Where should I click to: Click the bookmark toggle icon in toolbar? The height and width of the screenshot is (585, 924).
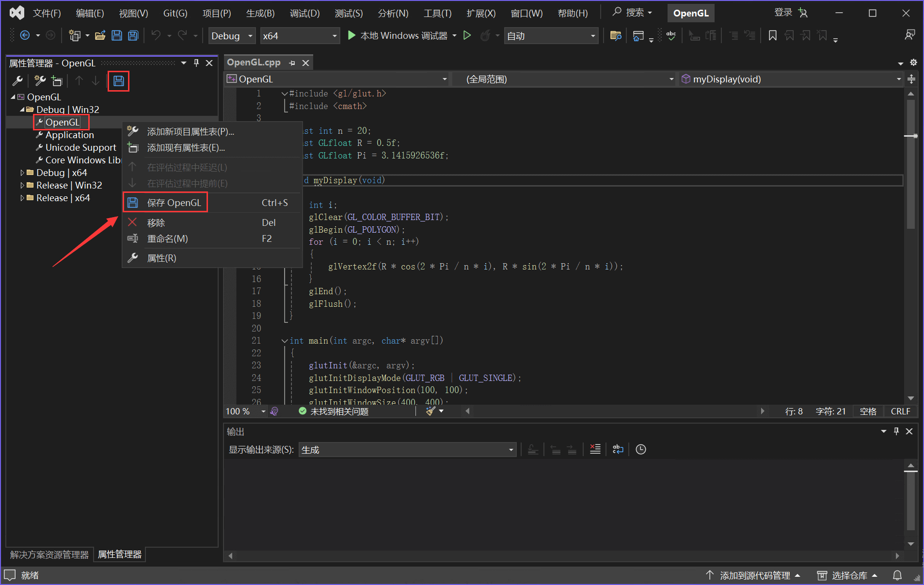point(773,35)
